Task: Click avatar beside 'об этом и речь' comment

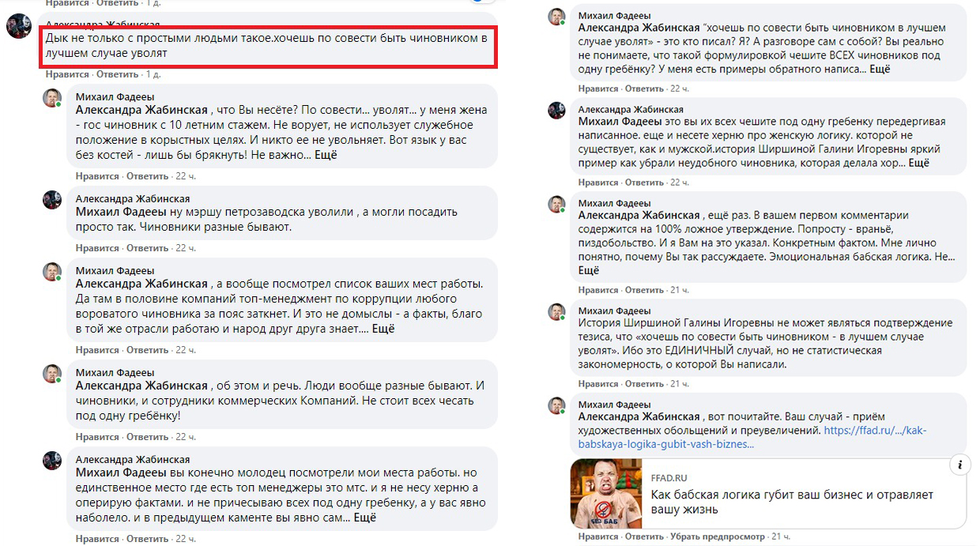Action: 51,373
